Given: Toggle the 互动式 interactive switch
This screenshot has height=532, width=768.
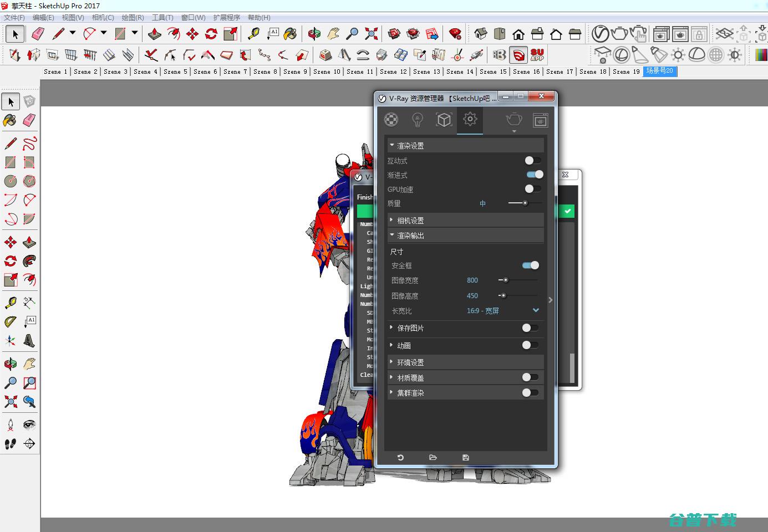Looking at the screenshot, I should pos(533,161).
